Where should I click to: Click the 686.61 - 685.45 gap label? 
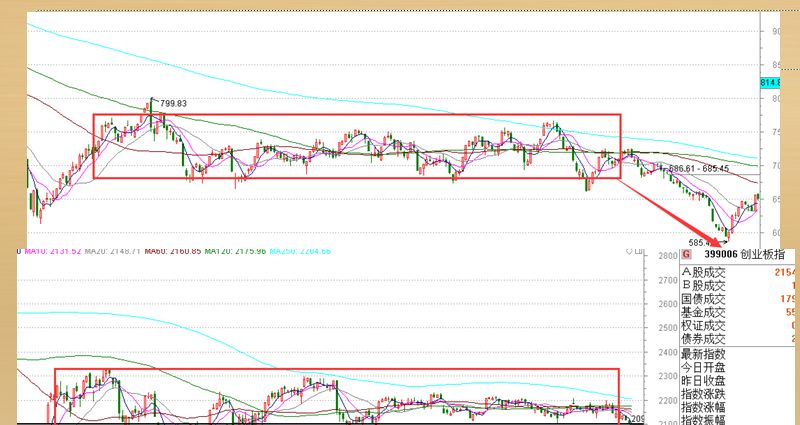point(698,168)
